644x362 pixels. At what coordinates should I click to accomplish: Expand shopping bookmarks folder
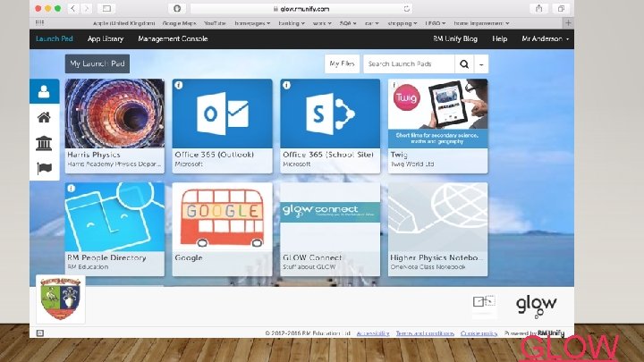[402, 23]
